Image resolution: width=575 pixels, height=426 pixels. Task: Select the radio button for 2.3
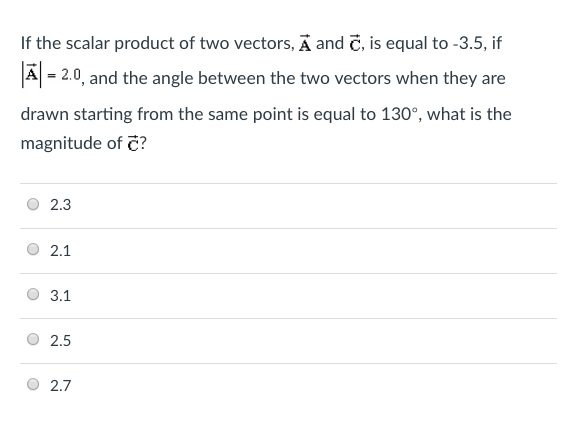point(33,204)
